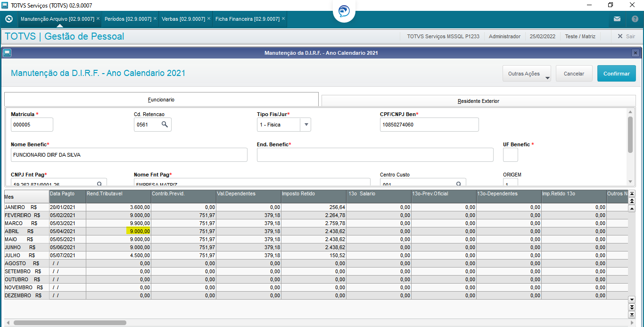644x327 pixels.
Task: Click the Matricula input field
Action: pyautogui.click(x=32, y=125)
